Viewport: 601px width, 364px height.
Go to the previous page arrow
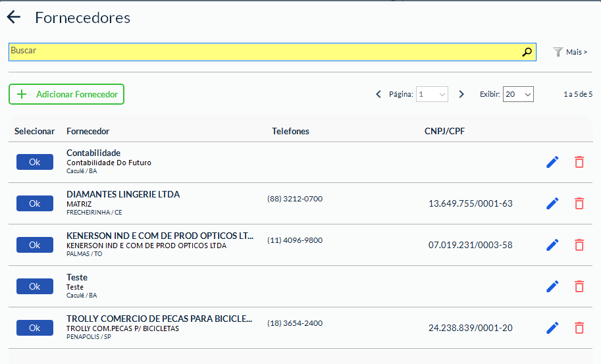[379, 95]
